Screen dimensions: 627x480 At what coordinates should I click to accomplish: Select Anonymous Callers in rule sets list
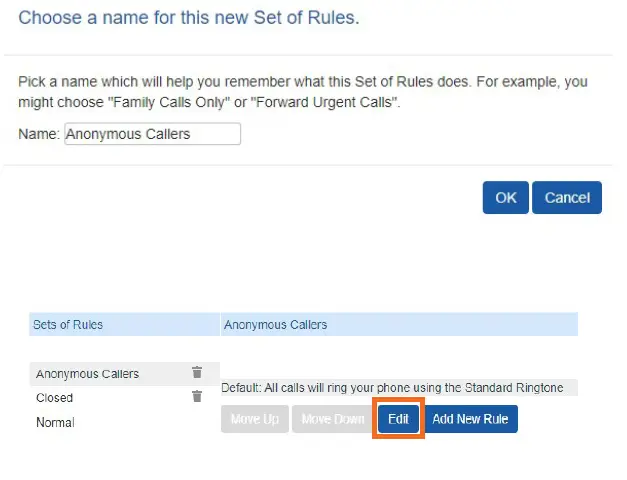click(x=88, y=374)
